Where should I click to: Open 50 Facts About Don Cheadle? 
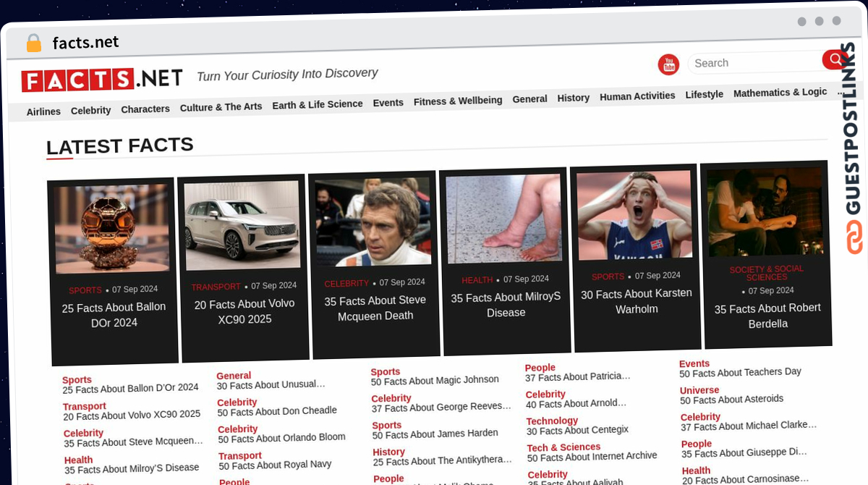[x=277, y=411]
